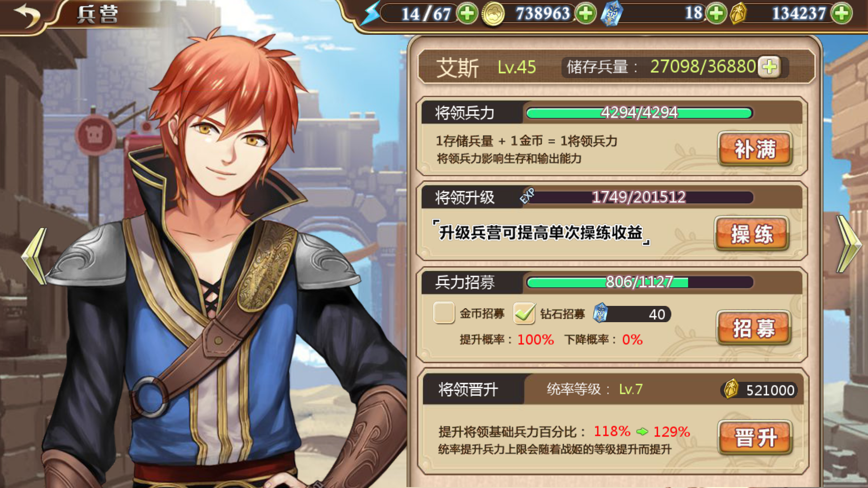Buy diamonds with plus next to 18
868x488 pixels.
[716, 14]
